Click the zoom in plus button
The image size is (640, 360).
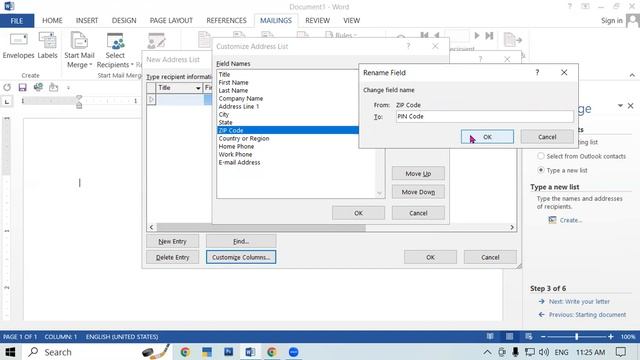click(x=611, y=337)
